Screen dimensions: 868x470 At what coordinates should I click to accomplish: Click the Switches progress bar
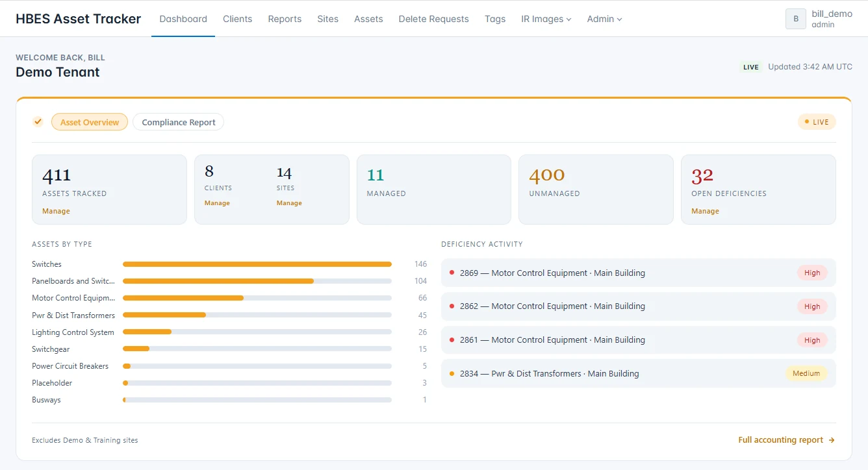point(257,264)
